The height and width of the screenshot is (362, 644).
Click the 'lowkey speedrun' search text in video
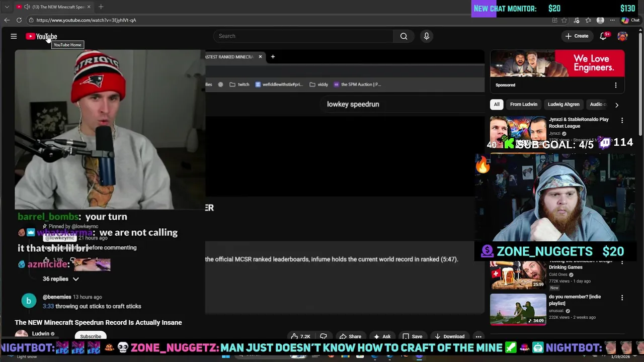(x=353, y=104)
